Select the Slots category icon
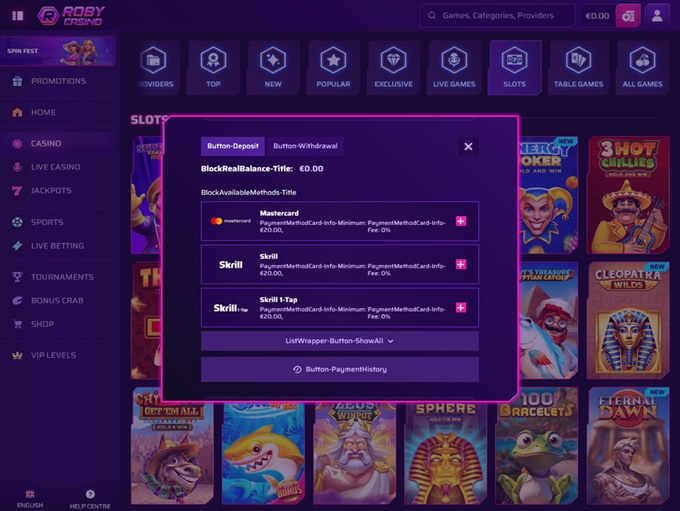The height and width of the screenshot is (511, 680). (x=514, y=62)
